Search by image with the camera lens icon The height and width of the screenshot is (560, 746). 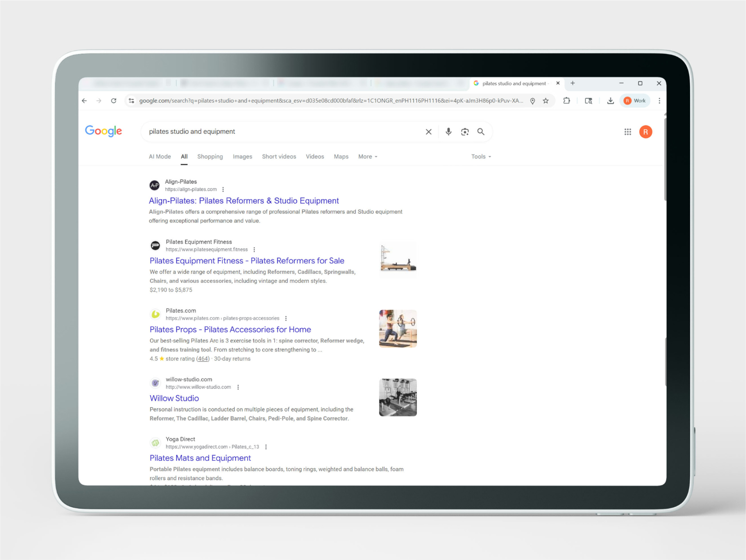pyautogui.click(x=465, y=132)
